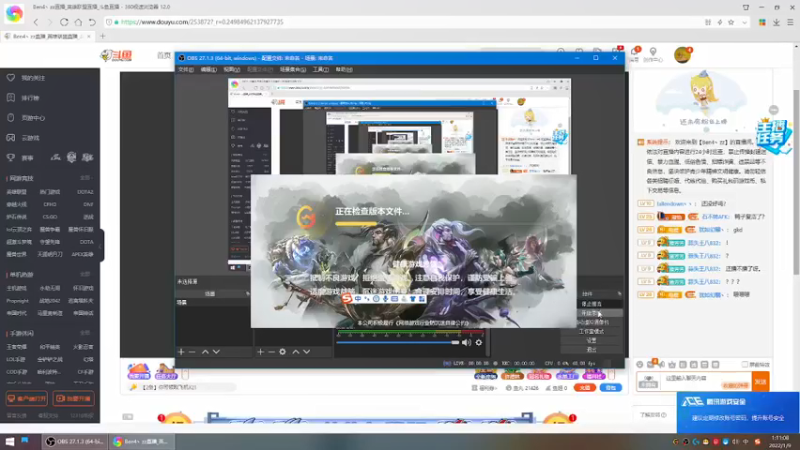Click the browser refresh icon
The height and width of the screenshot is (450, 800).
(x=64, y=22)
